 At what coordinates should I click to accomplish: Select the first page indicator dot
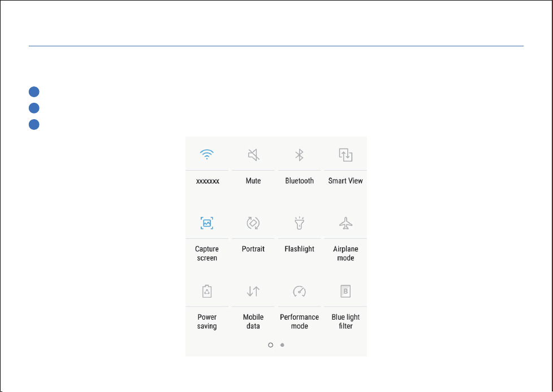[x=270, y=345]
